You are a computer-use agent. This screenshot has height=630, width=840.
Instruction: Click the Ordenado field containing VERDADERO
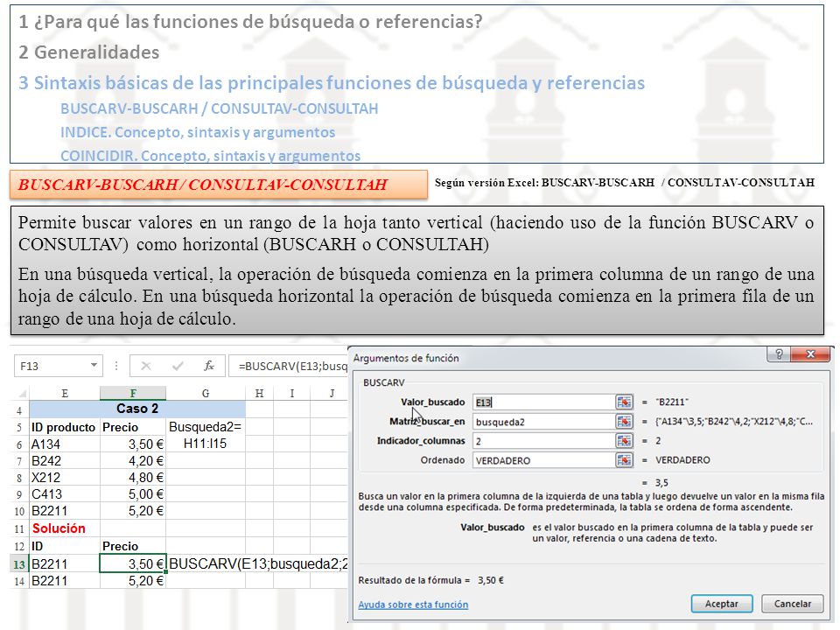point(543,460)
